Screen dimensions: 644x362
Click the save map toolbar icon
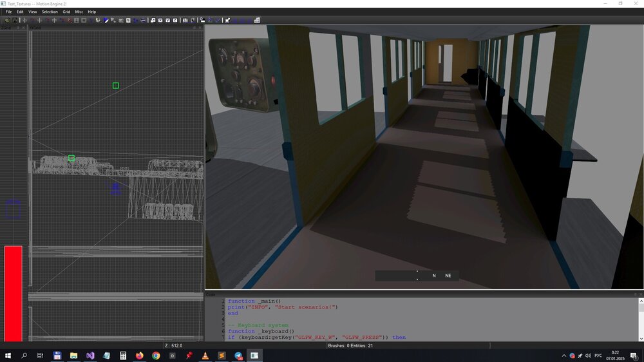tap(15, 20)
